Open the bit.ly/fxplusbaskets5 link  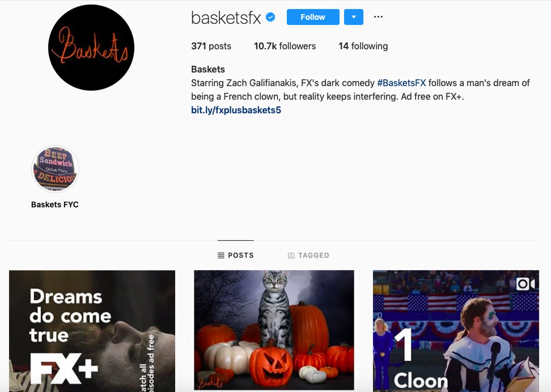[x=236, y=110]
